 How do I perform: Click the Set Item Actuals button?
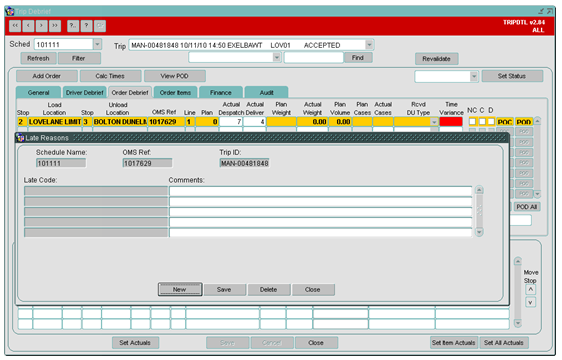[453, 343]
